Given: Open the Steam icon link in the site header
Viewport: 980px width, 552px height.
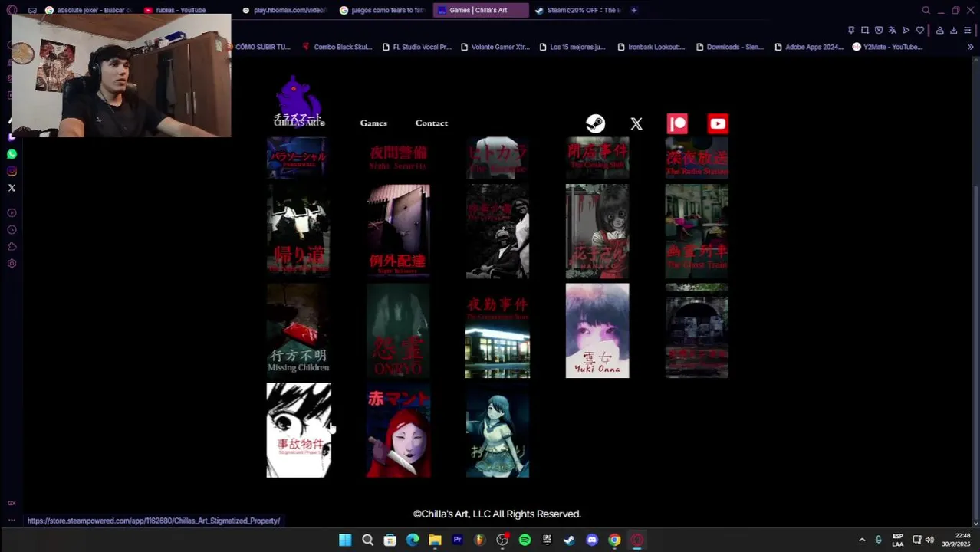Looking at the screenshot, I should click(595, 123).
